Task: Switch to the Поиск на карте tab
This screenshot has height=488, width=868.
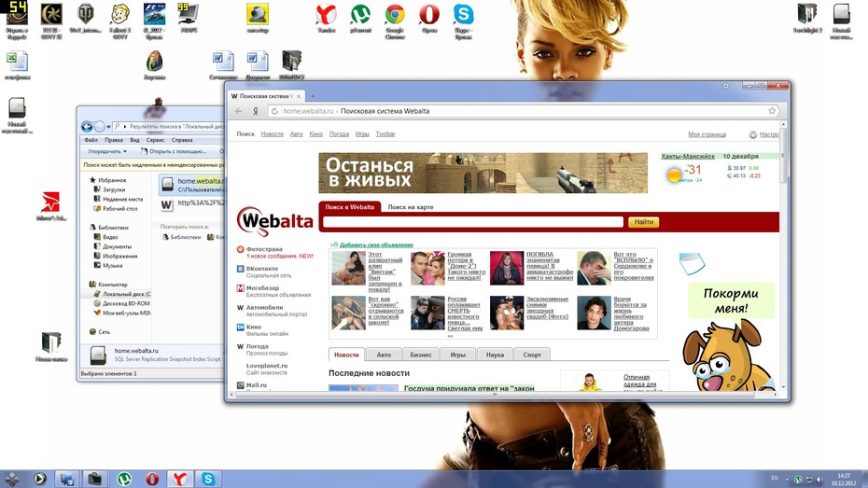Action: 410,207
